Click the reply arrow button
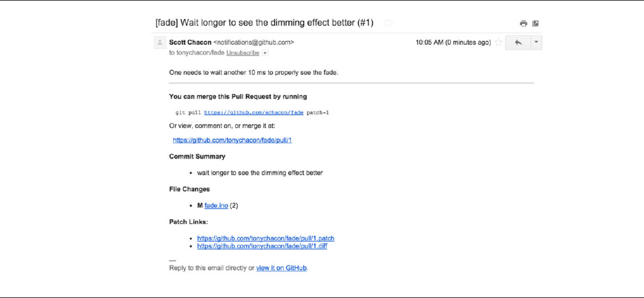This screenshot has height=298, width=644. (x=517, y=43)
